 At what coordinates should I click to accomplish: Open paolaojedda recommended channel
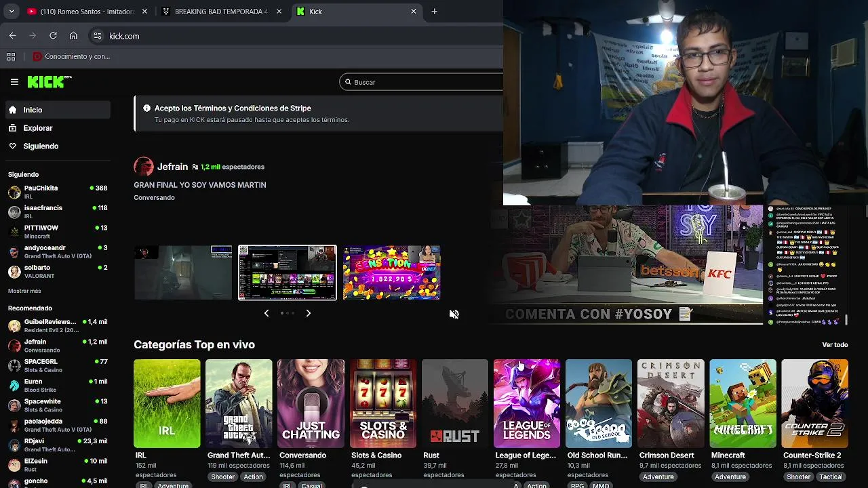[58, 425]
